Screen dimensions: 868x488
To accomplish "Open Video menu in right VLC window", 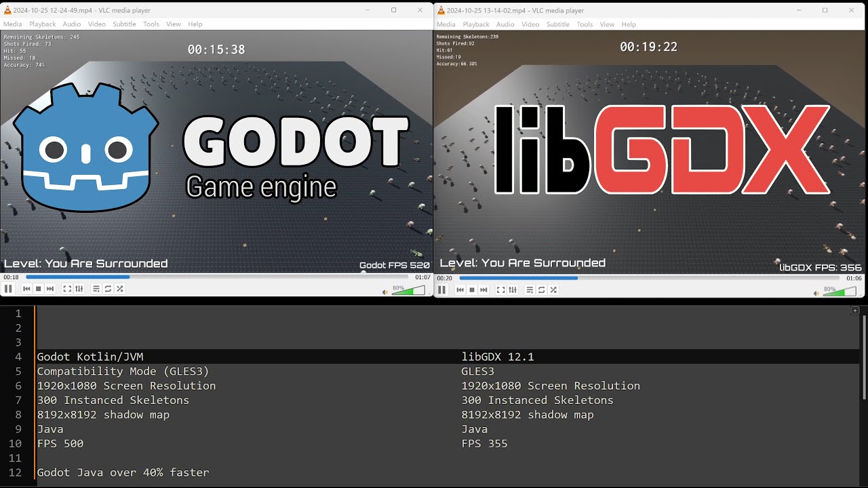I will point(530,24).
